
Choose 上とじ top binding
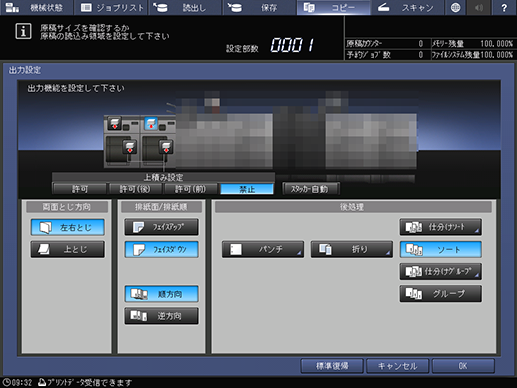click(x=68, y=249)
